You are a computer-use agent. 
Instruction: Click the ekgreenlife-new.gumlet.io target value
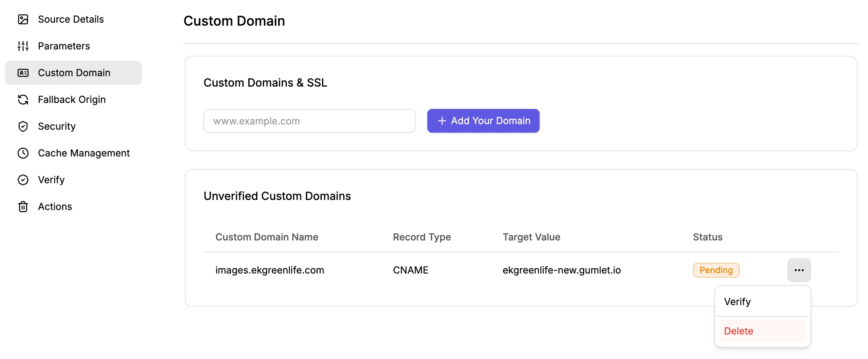point(562,270)
